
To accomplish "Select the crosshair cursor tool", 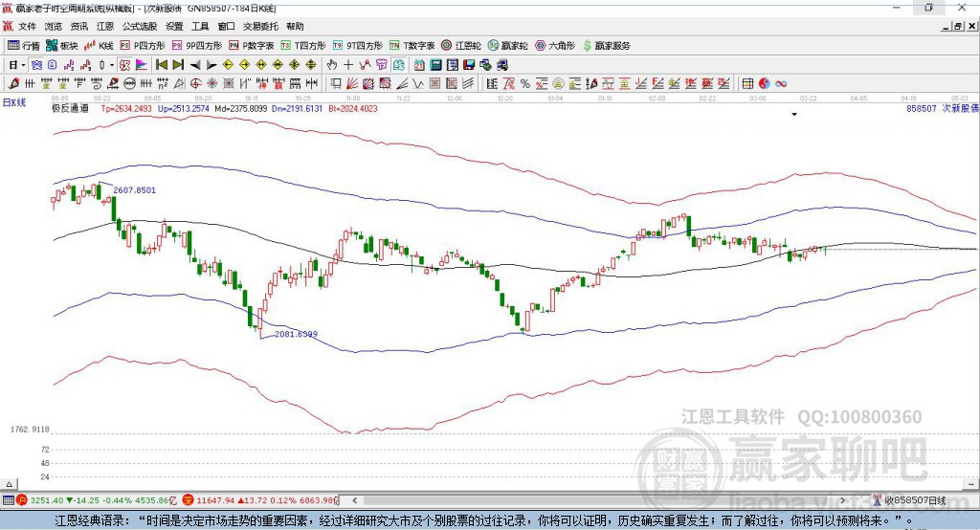I will 348,65.
